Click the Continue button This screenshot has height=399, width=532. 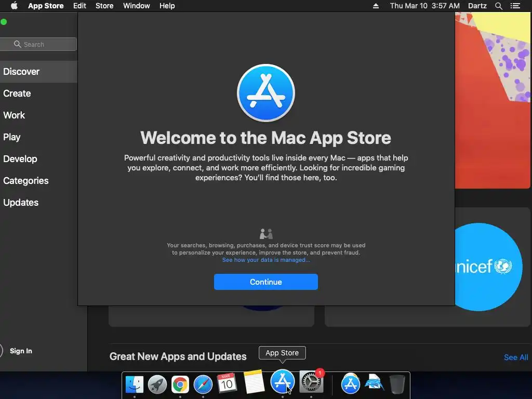tap(266, 282)
